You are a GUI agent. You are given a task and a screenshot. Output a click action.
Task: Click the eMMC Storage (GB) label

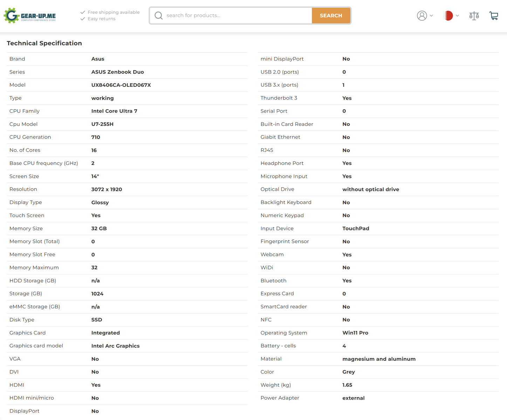35,307
